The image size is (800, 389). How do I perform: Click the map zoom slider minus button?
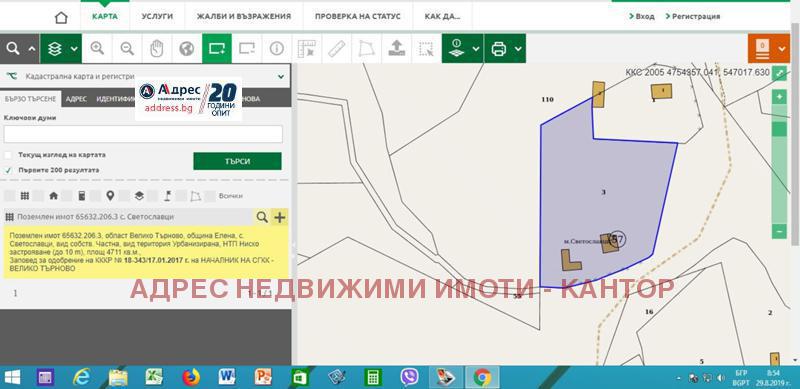tap(779, 231)
